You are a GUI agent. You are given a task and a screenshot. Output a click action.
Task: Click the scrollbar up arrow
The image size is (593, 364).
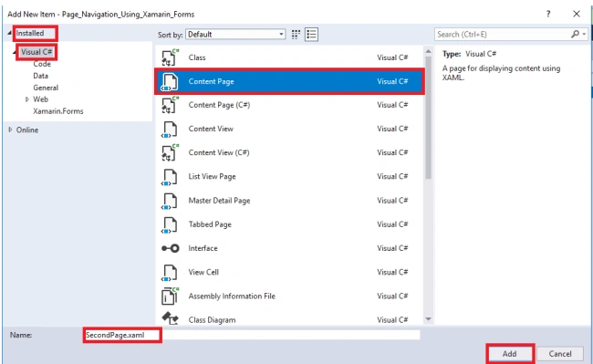[x=429, y=51]
